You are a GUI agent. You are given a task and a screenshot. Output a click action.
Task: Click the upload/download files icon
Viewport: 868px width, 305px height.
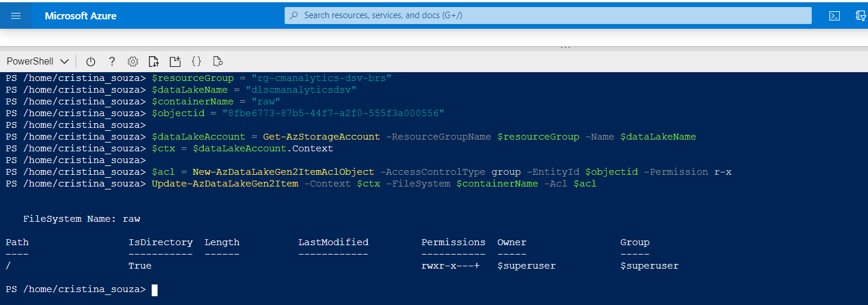tap(154, 62)
